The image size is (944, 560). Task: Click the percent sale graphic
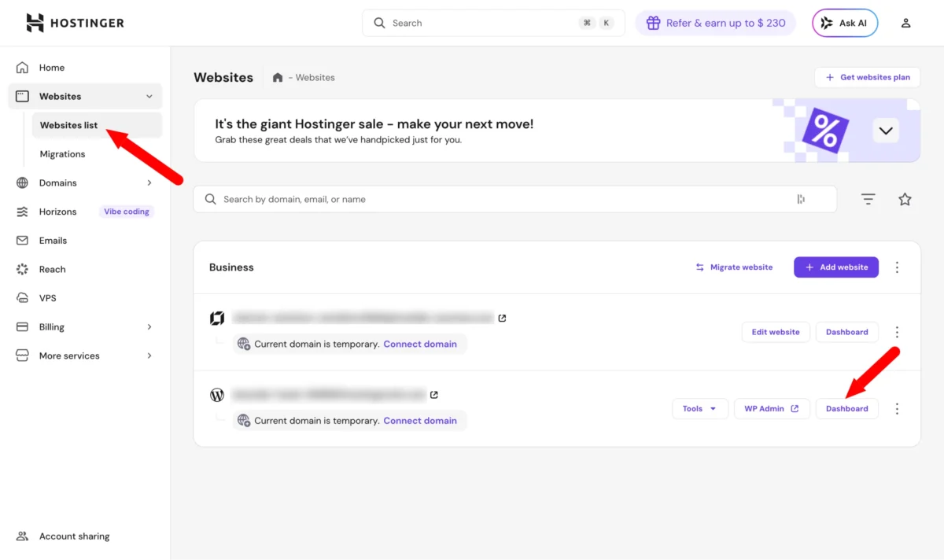(824, 131)
